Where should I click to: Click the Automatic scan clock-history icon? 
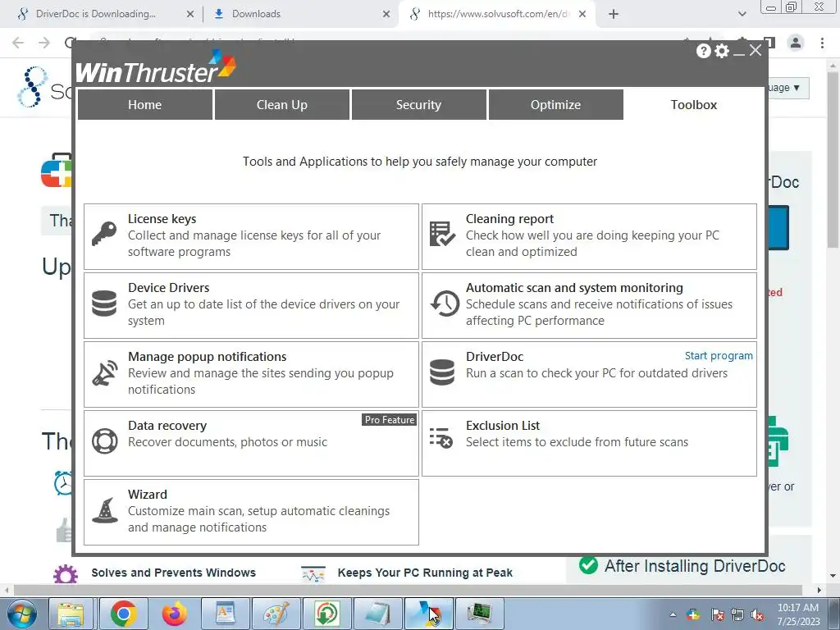445,304
